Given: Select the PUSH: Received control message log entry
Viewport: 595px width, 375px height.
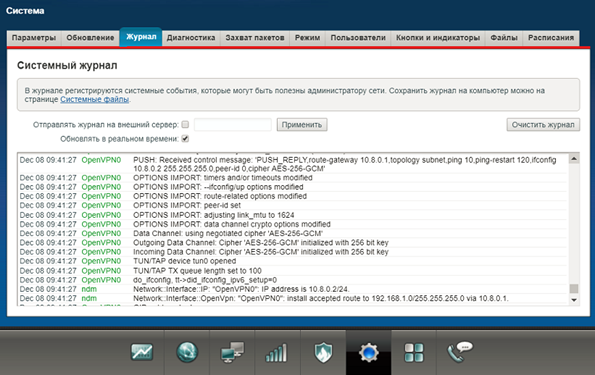Looking at the screenshot, I should pyautogui.click(x=292, y=164).
